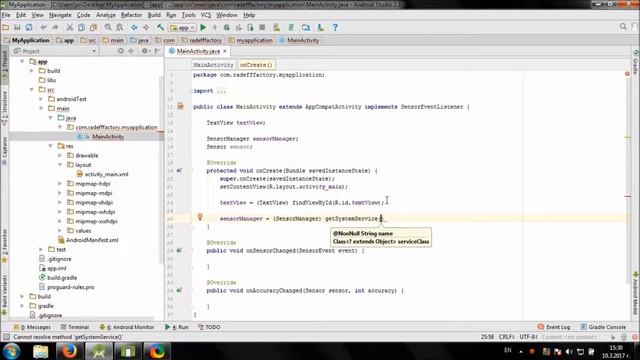Click the Gradle side tool window tab
Image resolution: width=640 pixels, height=360 pixels.
click(x=636, y=63)
